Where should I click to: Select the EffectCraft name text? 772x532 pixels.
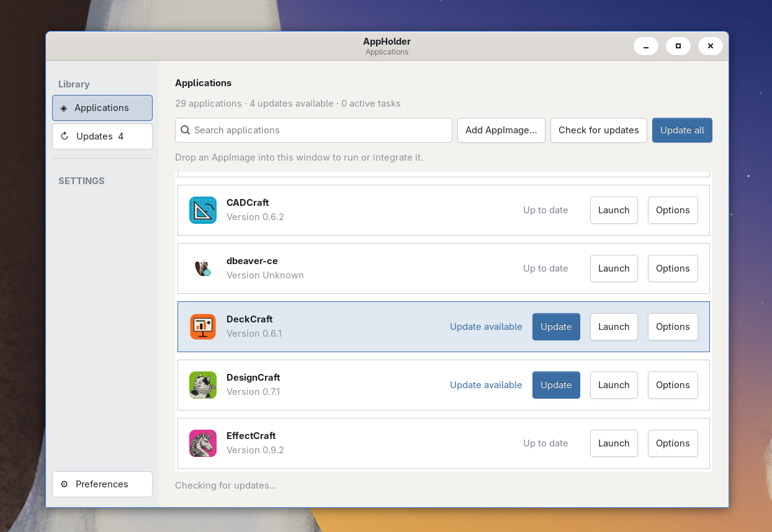coord(251,436)
